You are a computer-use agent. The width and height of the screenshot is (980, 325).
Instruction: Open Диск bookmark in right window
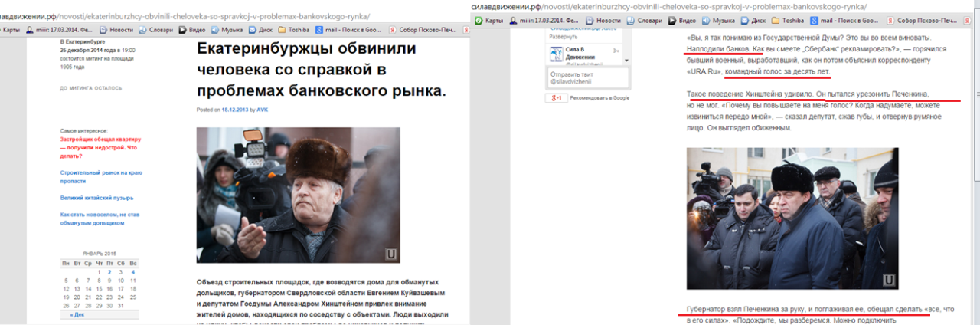(755, 19)
